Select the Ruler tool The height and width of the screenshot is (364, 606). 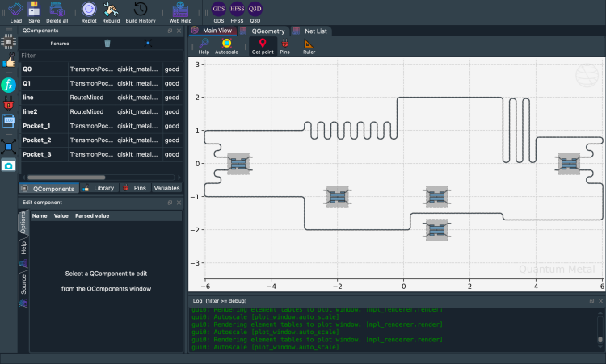click(309, 46)
